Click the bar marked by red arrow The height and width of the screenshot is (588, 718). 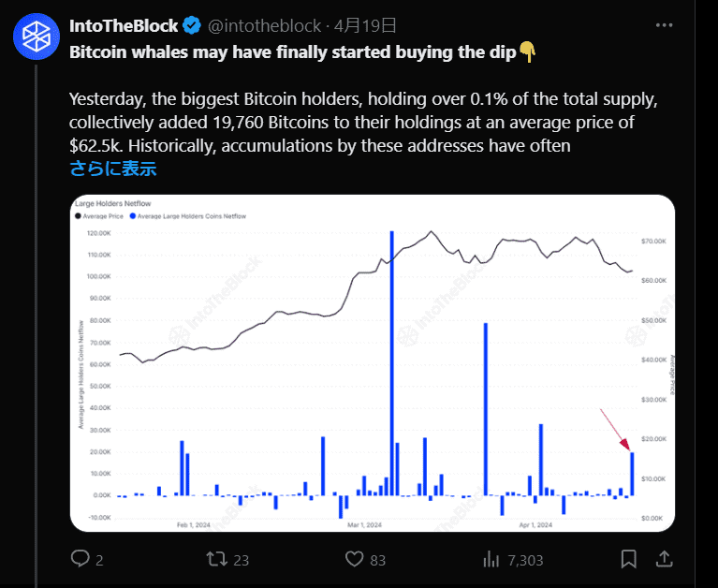(x=632, y=474)
